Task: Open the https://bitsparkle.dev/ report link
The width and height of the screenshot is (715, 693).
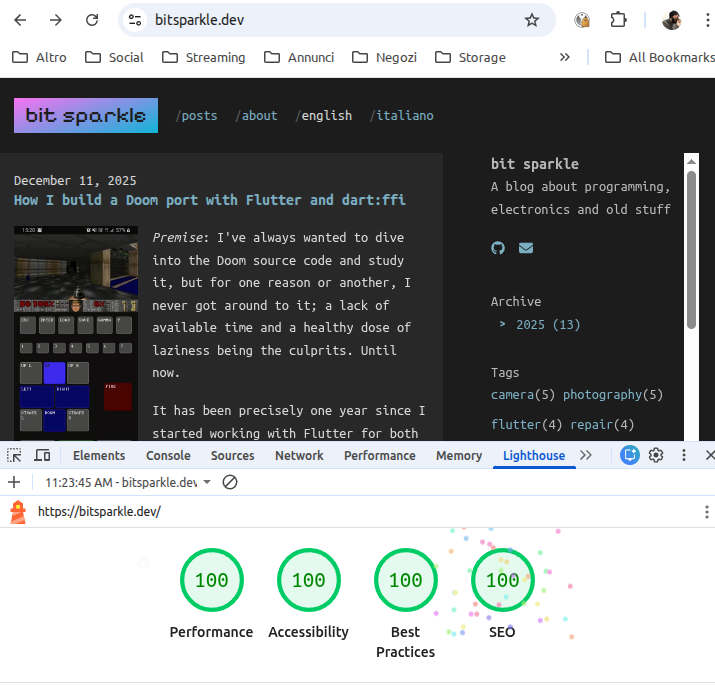Action: tap(99, 512)
